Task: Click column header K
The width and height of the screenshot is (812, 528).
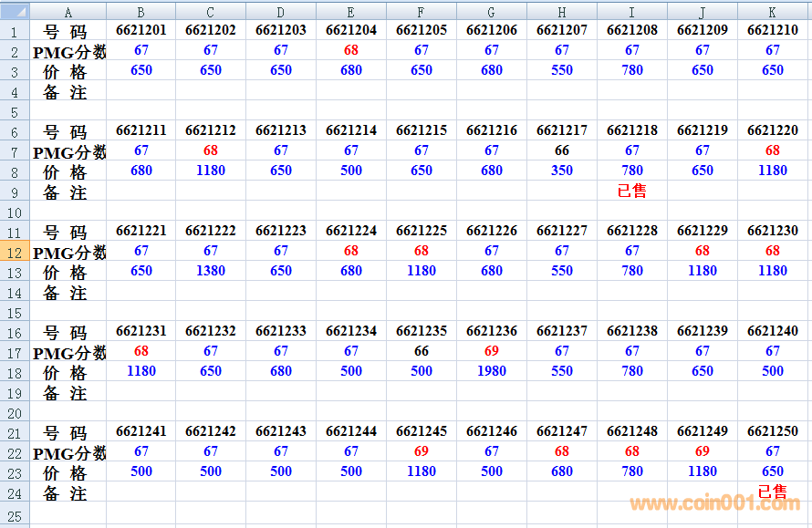Action: pyautogui.click(x=773, y=11)
